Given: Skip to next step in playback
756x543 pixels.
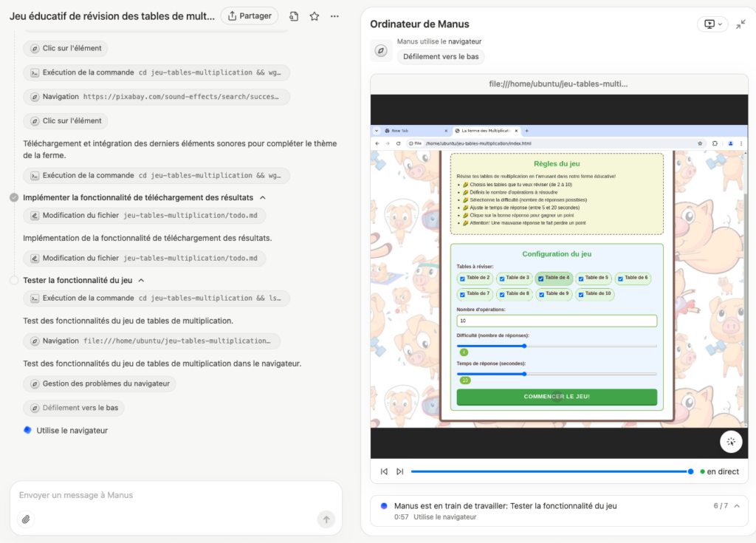Looking at the screenshot, I should (x=399, y=471).
